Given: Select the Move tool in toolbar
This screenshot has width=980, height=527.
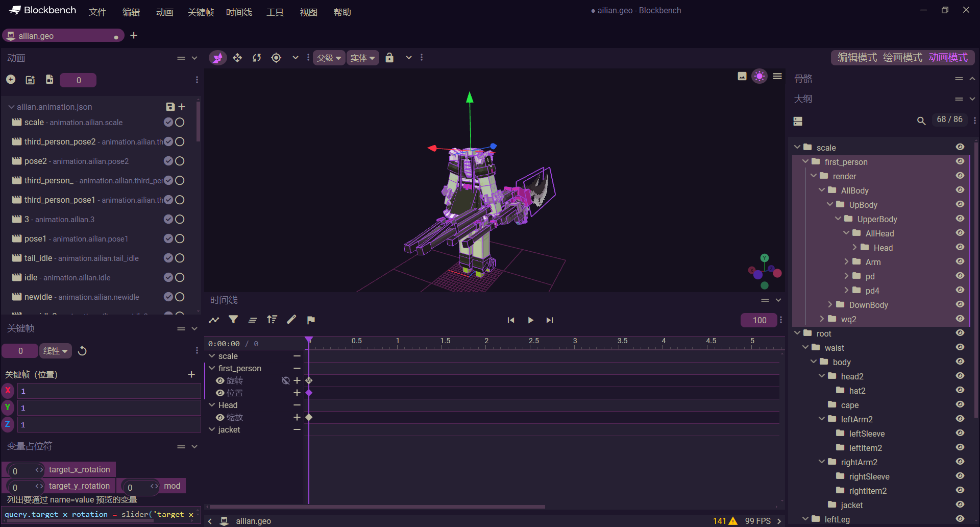Looking at the screenshot, I should pyautogui.click(x=237, y=58).
